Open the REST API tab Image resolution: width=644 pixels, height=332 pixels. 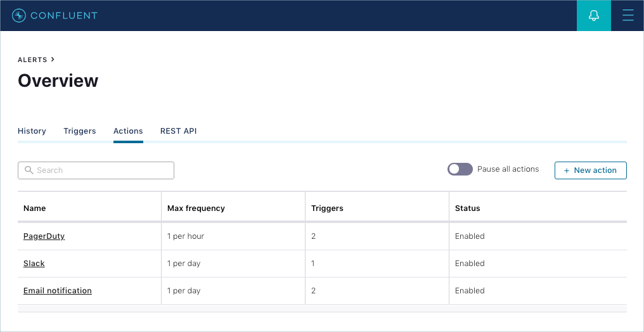click(x=178, y=131)
